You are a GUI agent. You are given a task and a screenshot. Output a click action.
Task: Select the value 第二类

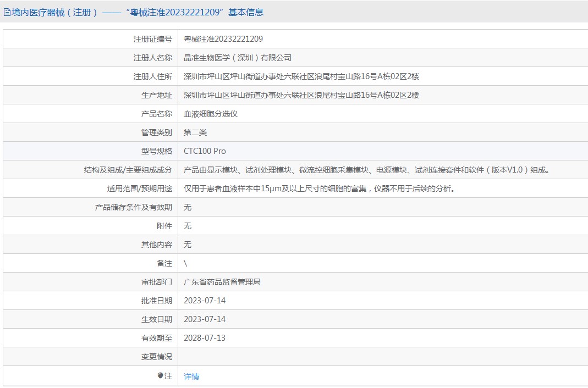[x=195, y=132]
